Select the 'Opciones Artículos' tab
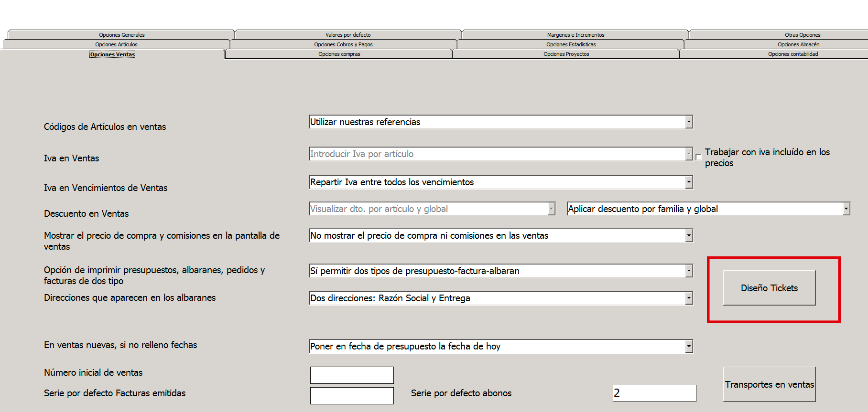The width and height of the screenshot is (868, 412). (x=116, y=44)
